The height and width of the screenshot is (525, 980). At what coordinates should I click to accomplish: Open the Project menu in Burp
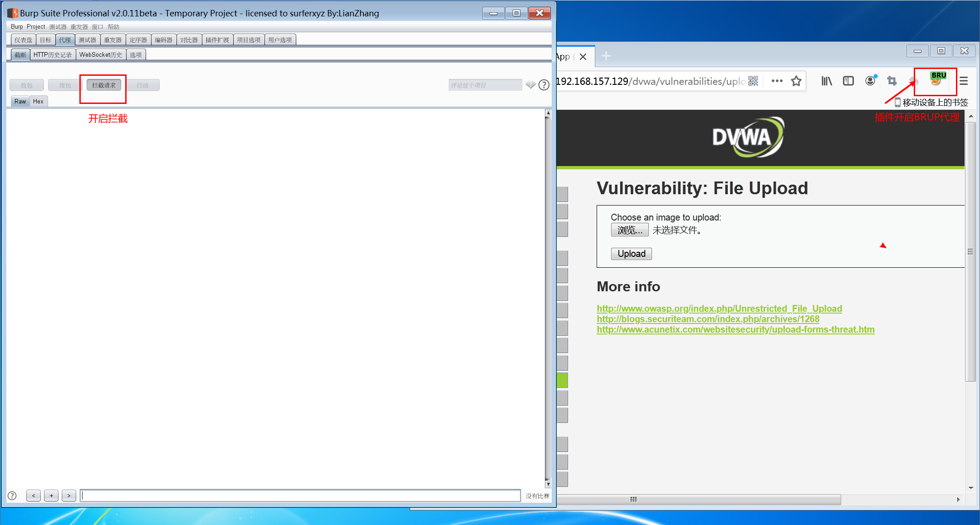pos(36,27)
